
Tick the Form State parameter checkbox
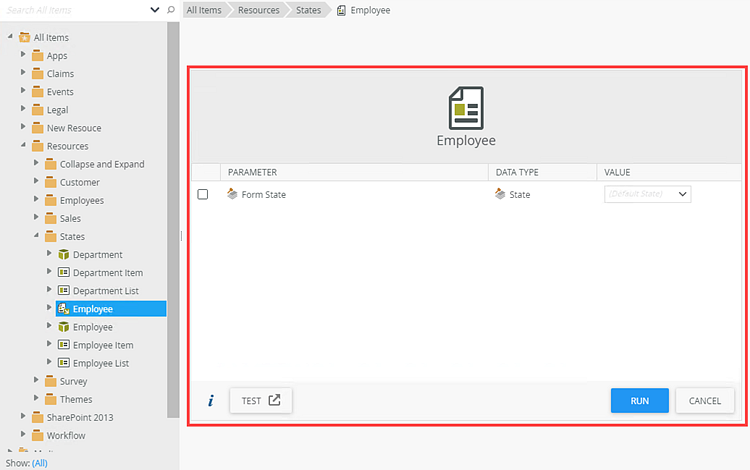(x=203, y=194)
